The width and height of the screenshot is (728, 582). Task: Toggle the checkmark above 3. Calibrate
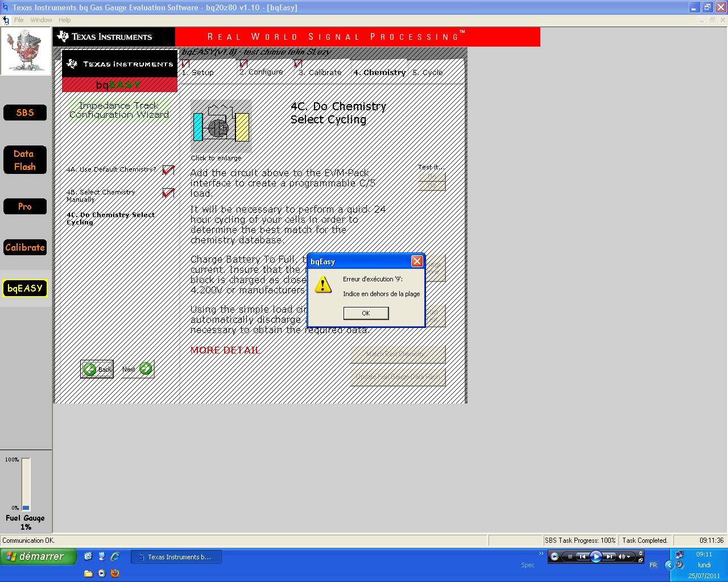click(x=298, y=63)
